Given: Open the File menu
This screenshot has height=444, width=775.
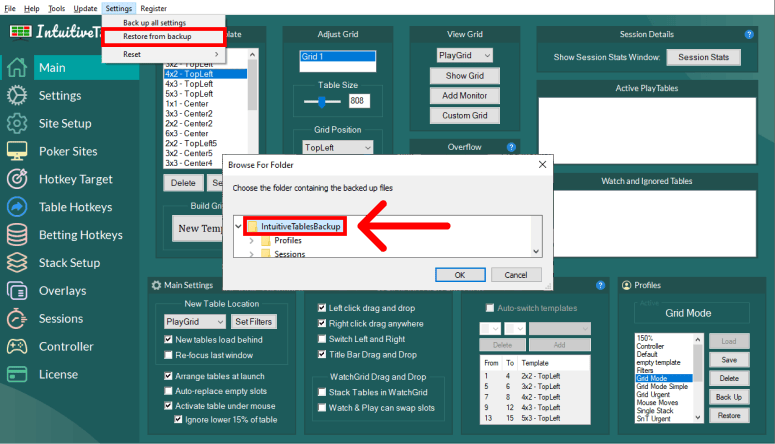Looking at the screenshot, I should point(10,8).
